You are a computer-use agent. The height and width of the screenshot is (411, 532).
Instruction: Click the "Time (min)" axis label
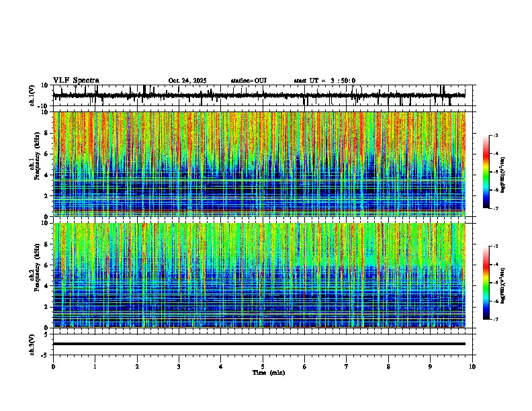[x=269, y=373]
